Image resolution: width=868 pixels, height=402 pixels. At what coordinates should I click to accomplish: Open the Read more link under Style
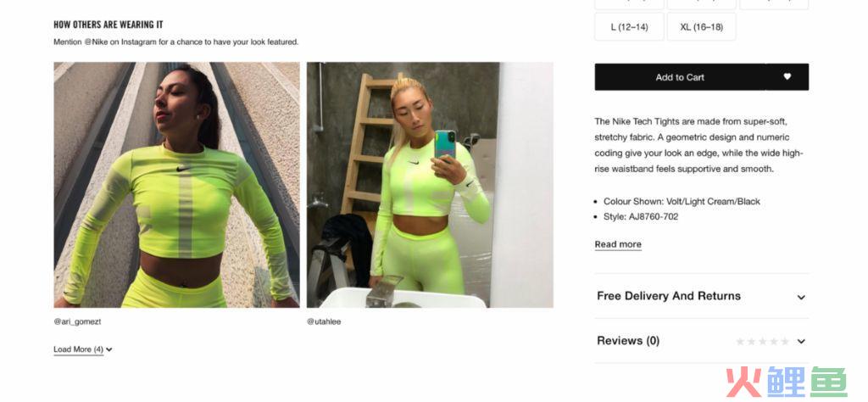[618, 244]
